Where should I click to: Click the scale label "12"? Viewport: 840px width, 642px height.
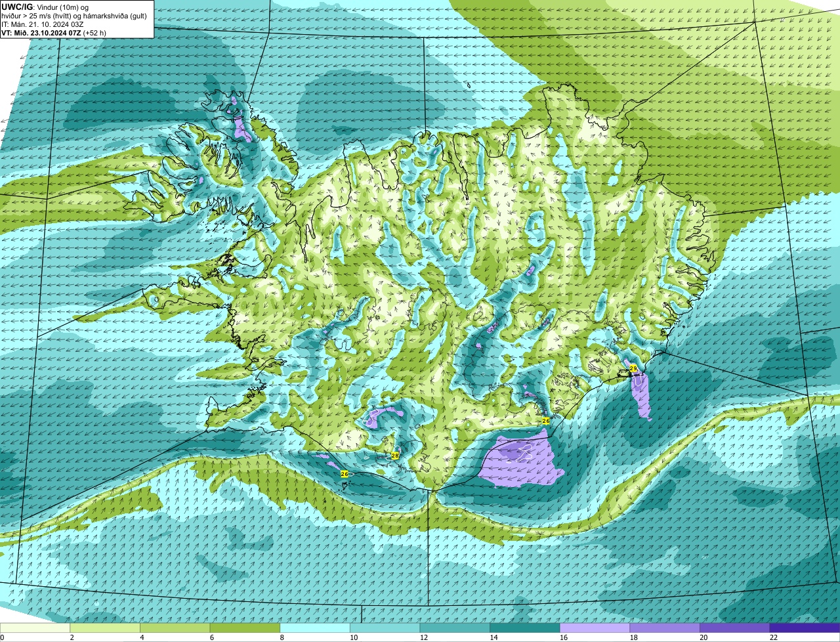click(x=424, y=637)
